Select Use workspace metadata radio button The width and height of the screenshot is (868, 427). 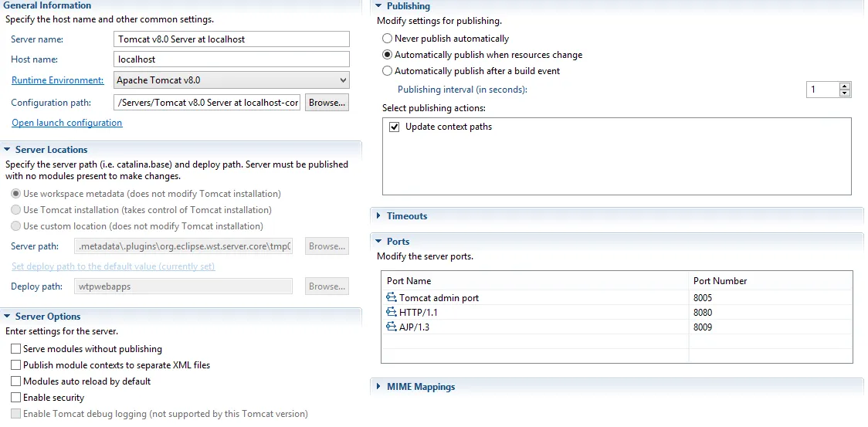coord(16,194)
